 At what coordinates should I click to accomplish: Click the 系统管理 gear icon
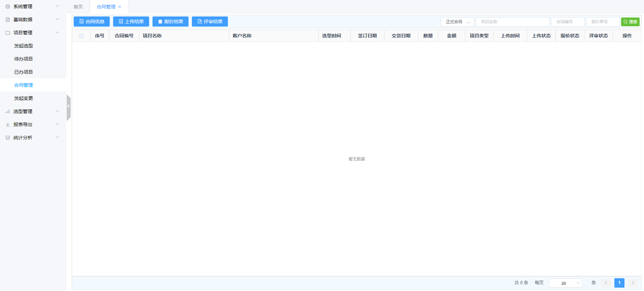pyautogui.click(x=8, y=6)
